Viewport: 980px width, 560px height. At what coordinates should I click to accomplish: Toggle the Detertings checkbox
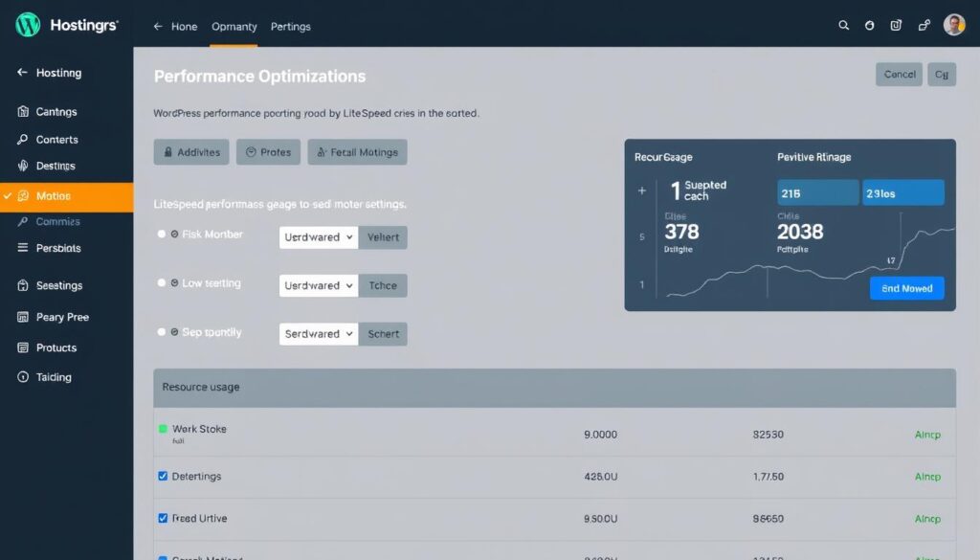click(163, 476)
